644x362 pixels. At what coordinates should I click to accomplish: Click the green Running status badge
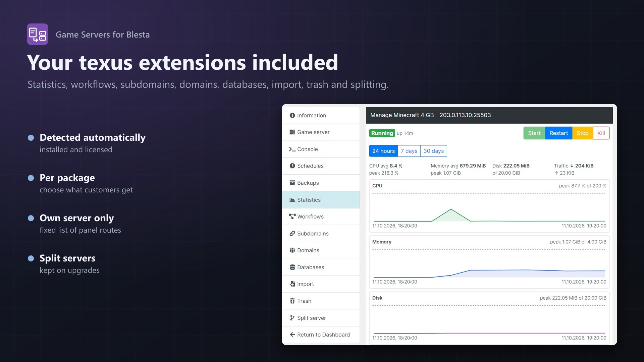tap(382, 133)
